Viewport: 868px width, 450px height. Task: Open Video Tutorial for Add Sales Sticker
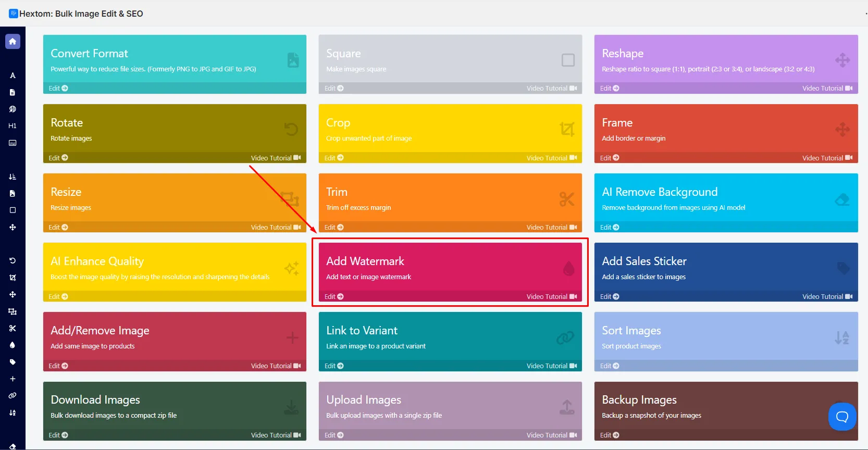(827, 296)
